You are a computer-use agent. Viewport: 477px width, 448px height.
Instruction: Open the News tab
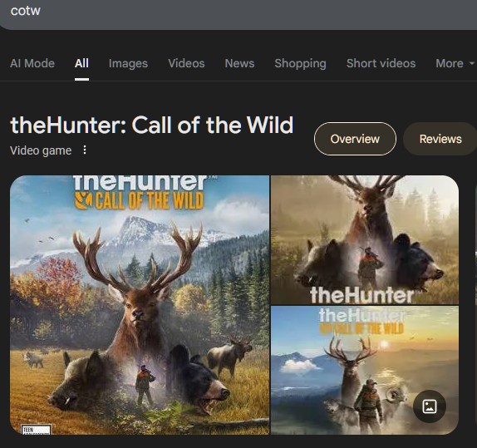coord(239,63)
